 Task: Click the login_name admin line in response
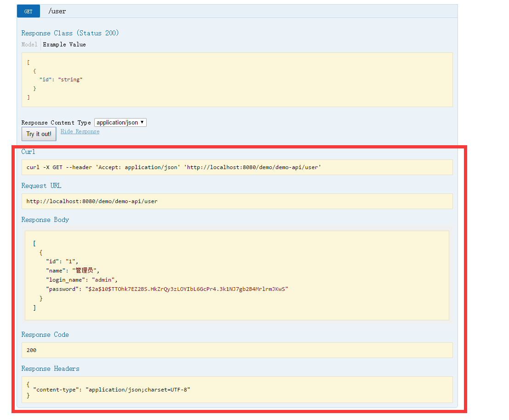(82, 280)
